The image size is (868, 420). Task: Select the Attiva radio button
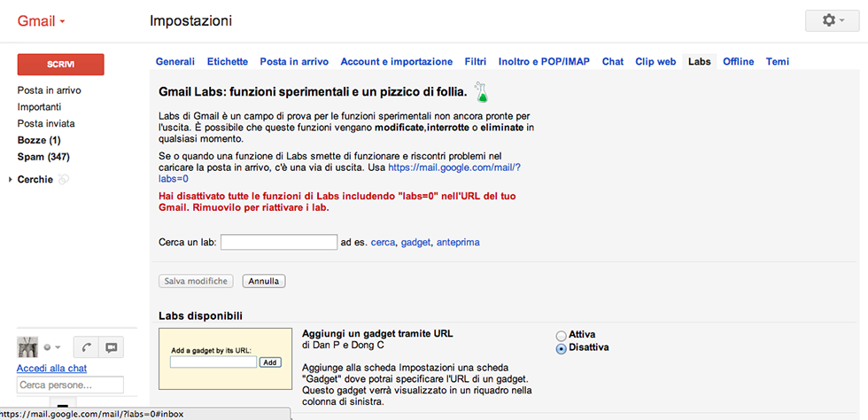coord(561,335)
